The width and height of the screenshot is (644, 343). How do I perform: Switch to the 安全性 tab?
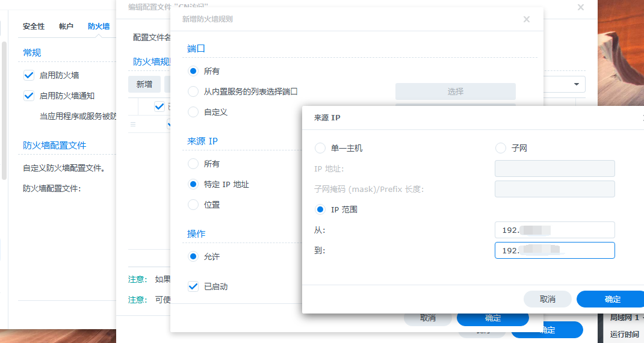pyautogui.click(x=34, y=26)
